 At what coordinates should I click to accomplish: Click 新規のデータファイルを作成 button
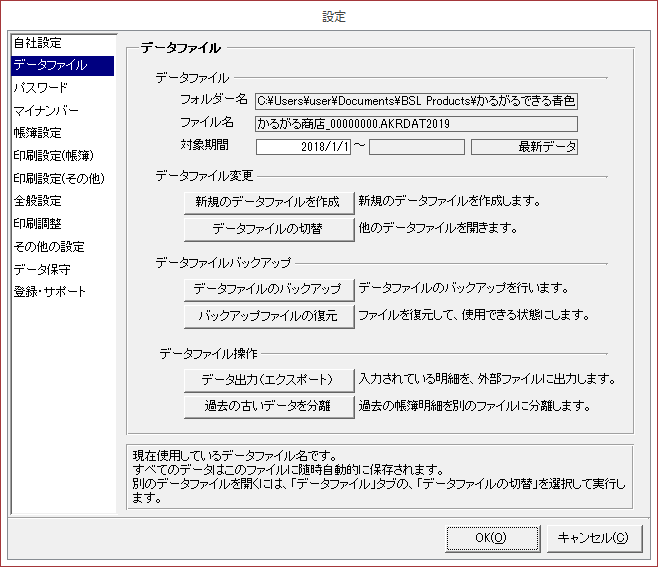(x=269, y=201)
